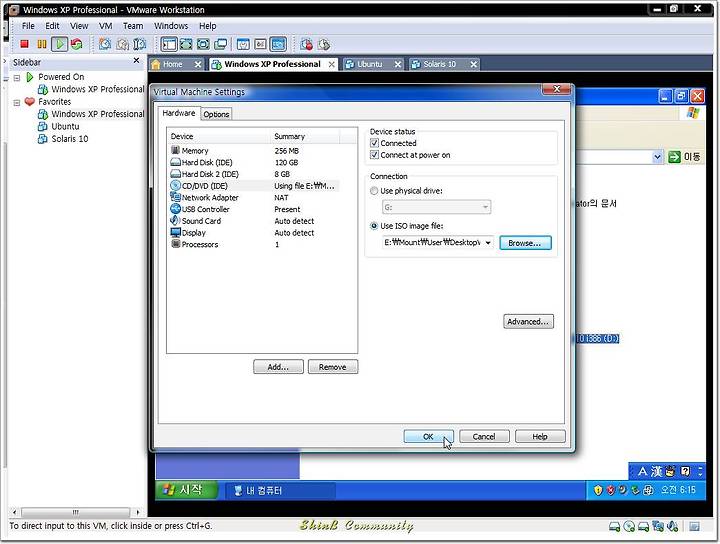Click the 시작 Start button in guest
The width and height of the screenshot is (720, 544).
pyautogui.click(x=186, y=490)
